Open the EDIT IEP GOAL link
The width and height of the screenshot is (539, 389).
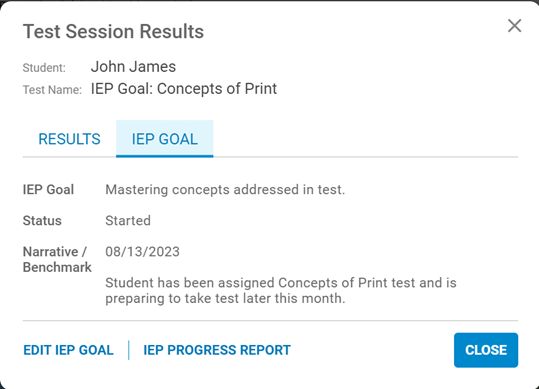(x=68, y=350)
